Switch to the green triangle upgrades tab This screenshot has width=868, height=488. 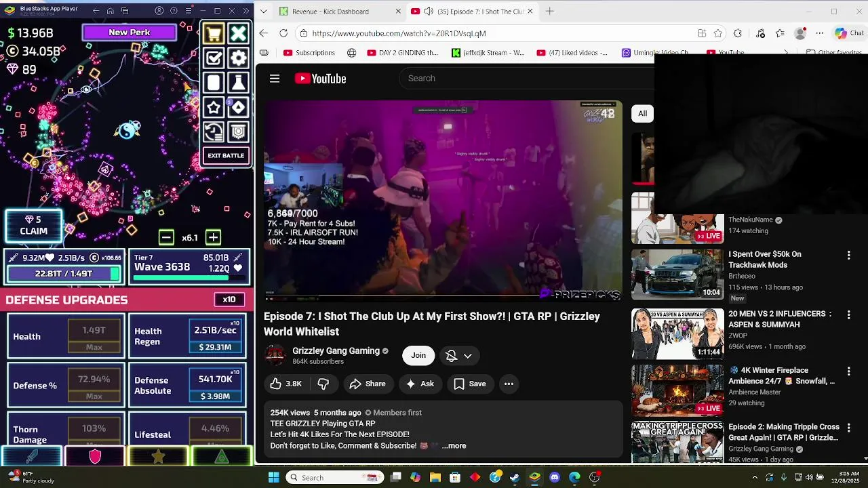pos(221,456)
